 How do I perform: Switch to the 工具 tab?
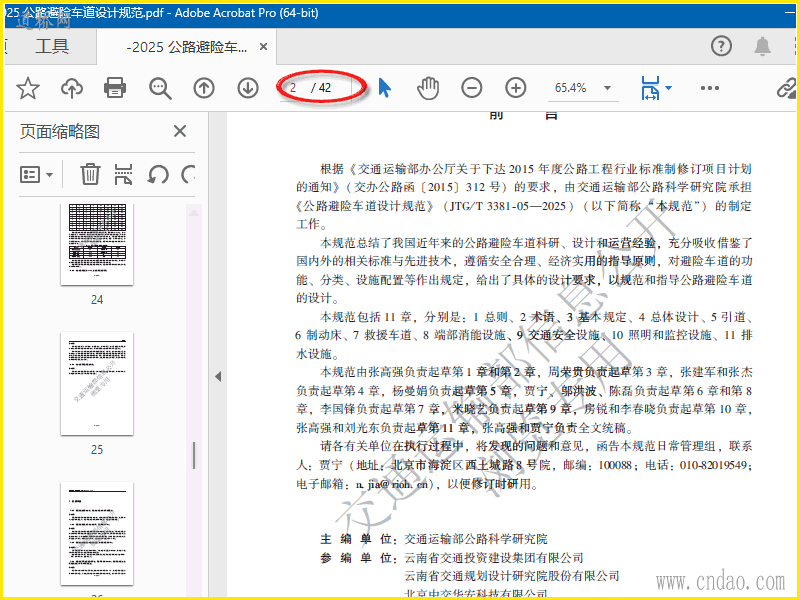[x=52, y=47]
